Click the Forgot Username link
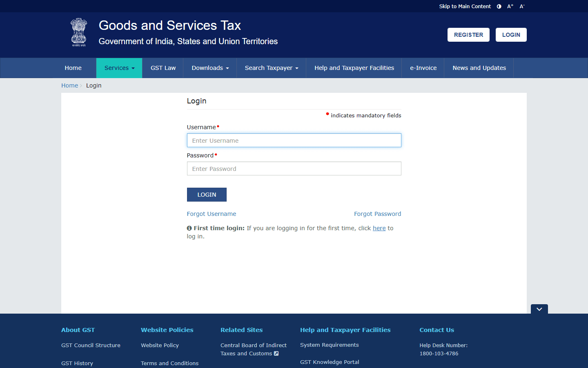588x368 pixels. [212, 214]
